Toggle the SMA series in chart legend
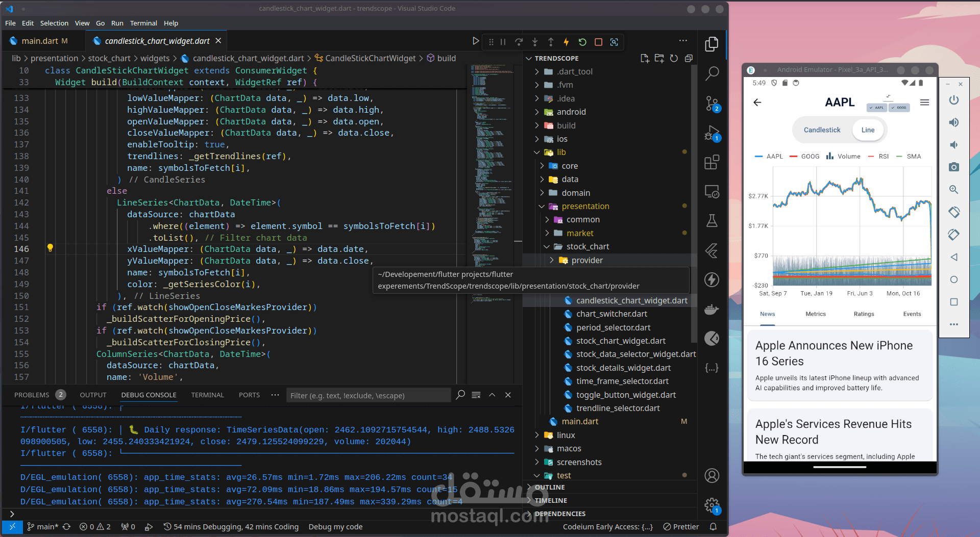This screenshot has height=537, width=980. pyautogui.click(x=909, y=157)
